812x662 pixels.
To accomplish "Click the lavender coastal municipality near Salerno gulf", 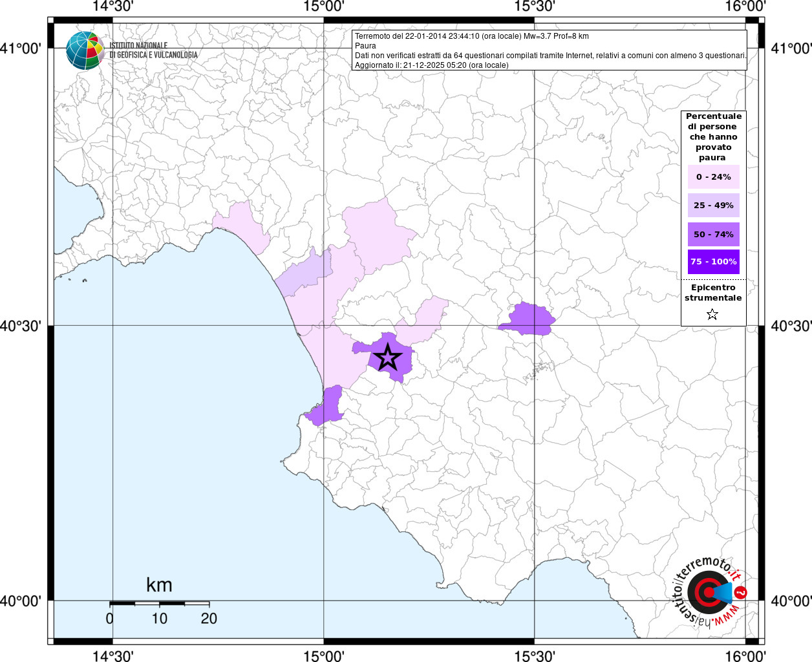I will [x=304, y=273].
